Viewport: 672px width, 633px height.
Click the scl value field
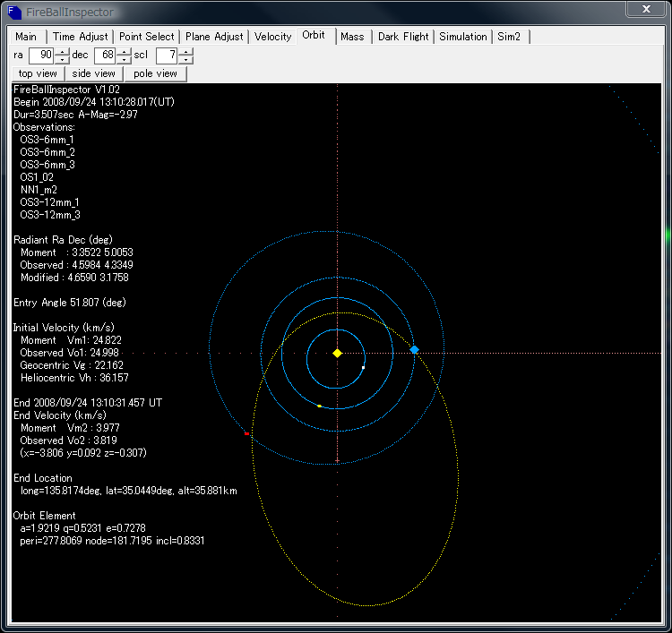(x=167, y=56)
